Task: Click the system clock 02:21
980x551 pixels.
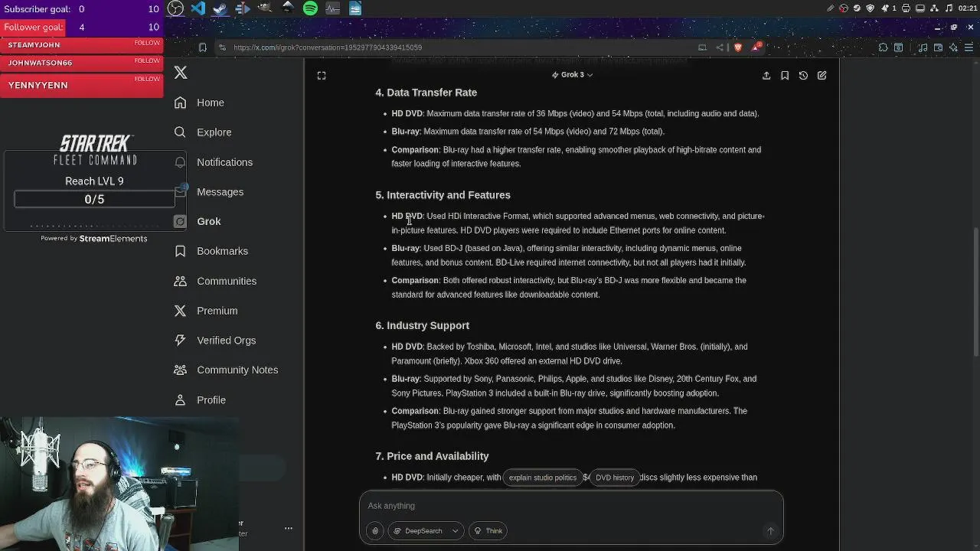Action: pos(967,8)
